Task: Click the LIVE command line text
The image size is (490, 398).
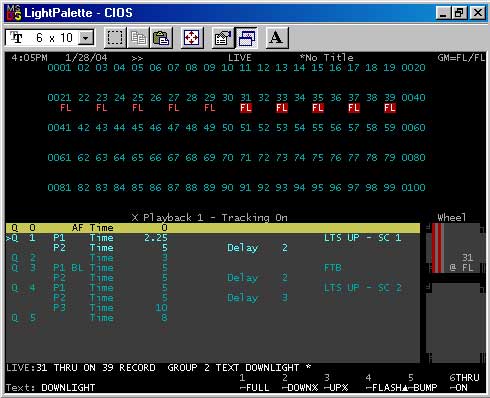Action: coord(159,368)
